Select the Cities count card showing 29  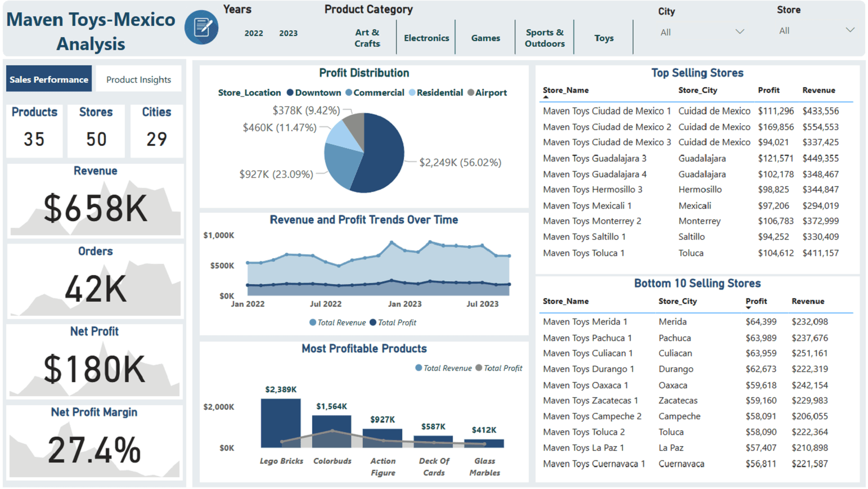click(156, 131)
